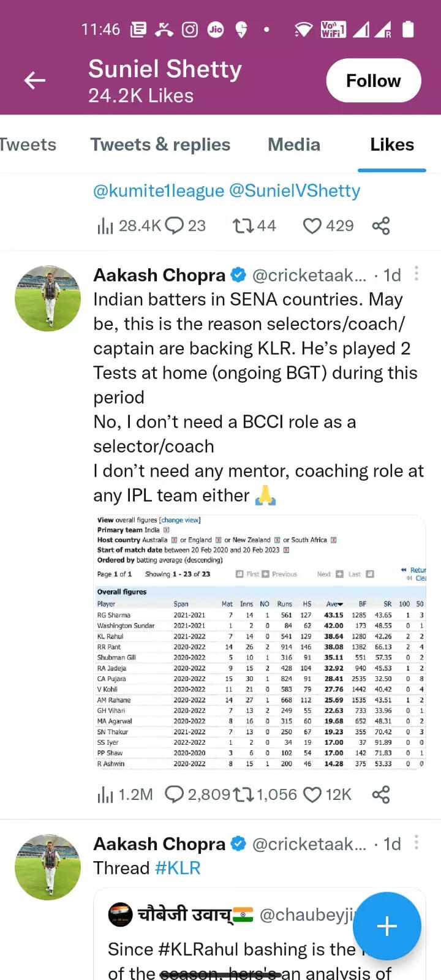This screenshot has width=441, height=980.
Task: Share Aakash Chopra's KLR stats tweet
Action: 381,794
